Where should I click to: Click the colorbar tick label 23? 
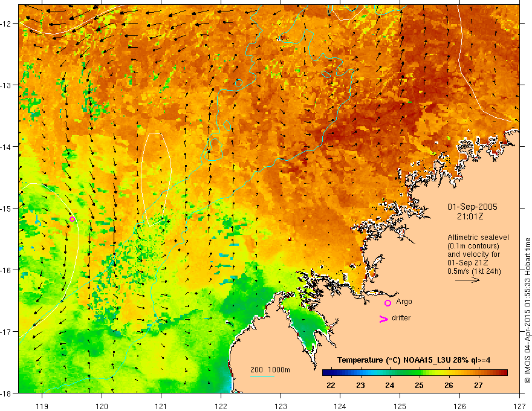(360, 385)
